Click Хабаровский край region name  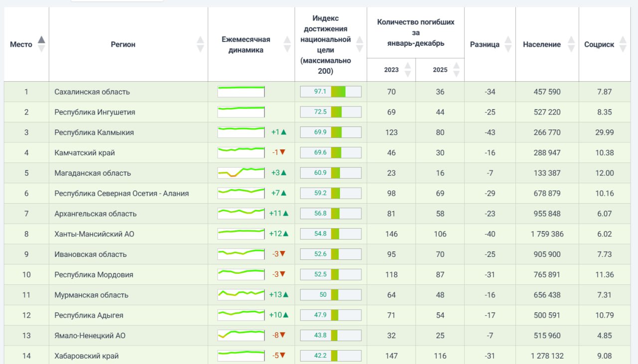click(x=87, y=356)
